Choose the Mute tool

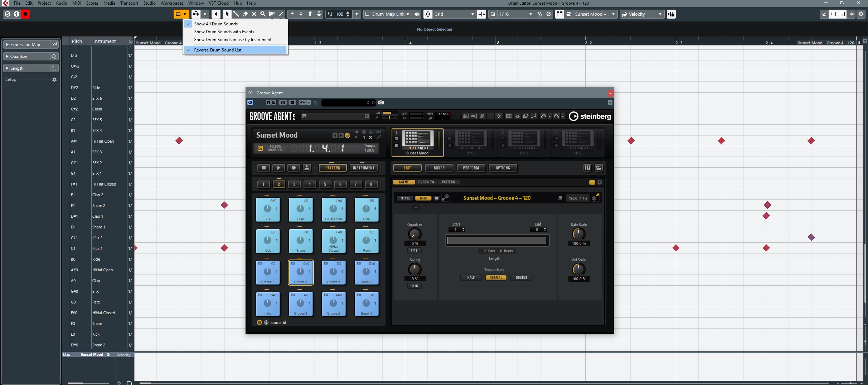point(254,14)
